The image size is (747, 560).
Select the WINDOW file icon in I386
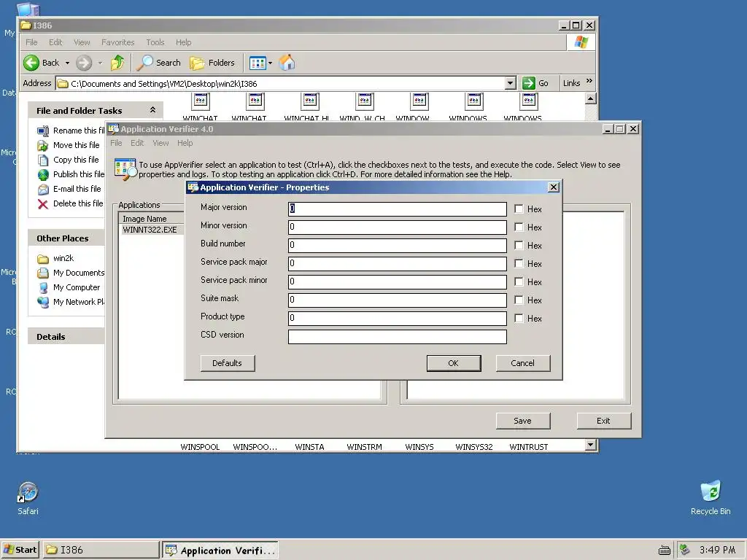click(419, 101)
